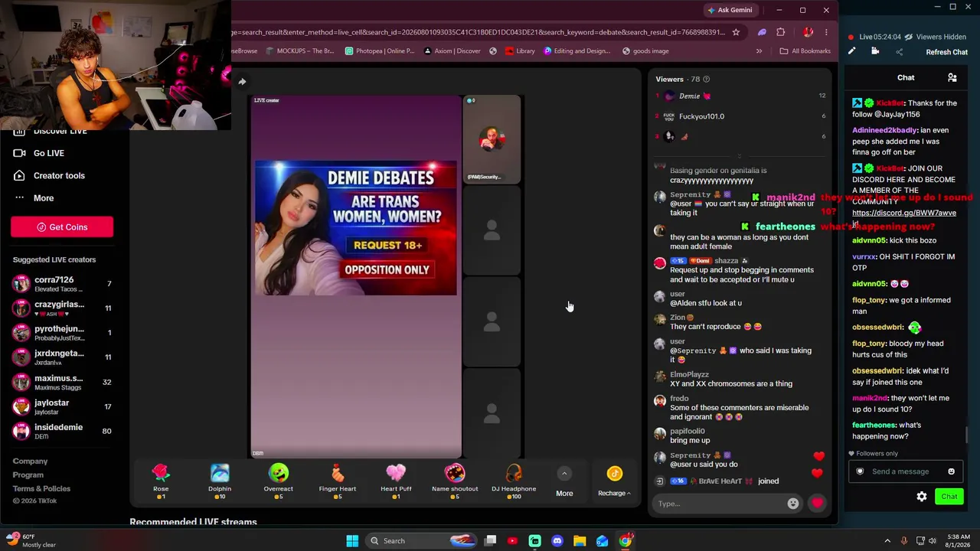Click the pencil edit icon in streaming panel
Viewport: 980px width, 551px height.
851,51
